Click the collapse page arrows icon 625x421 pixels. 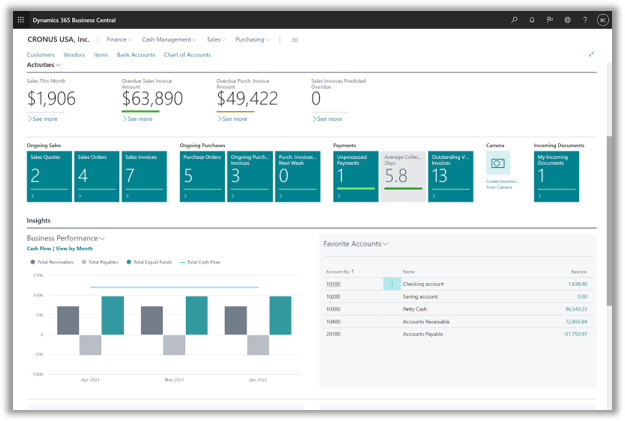click(x=591, y=54)
